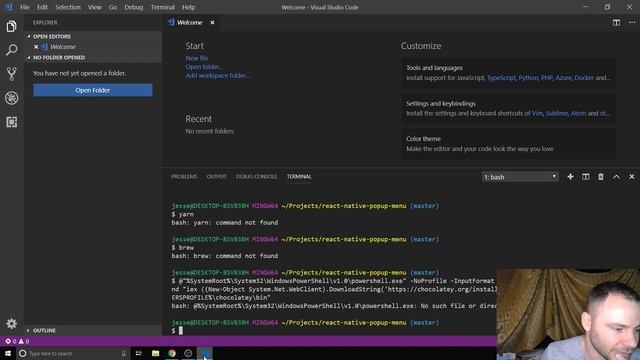Open Windows Start menu

pos(8,353)
